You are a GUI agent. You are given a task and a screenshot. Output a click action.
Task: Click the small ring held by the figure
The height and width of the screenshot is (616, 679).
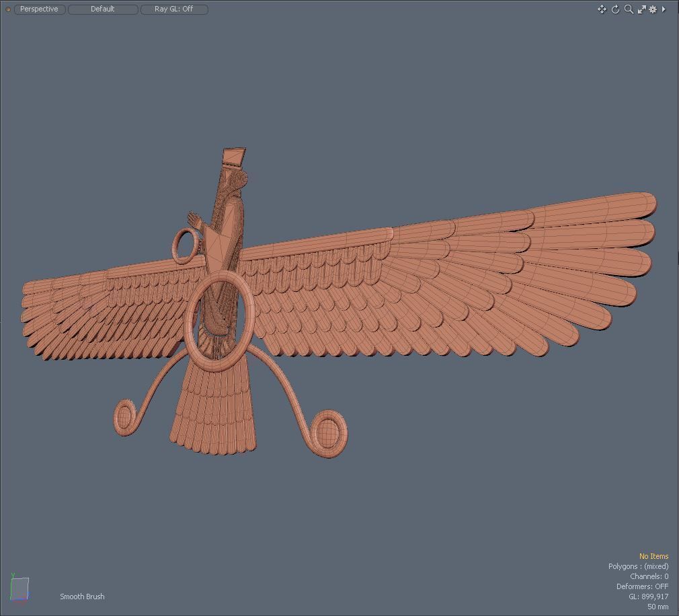[x=186, y=247]
